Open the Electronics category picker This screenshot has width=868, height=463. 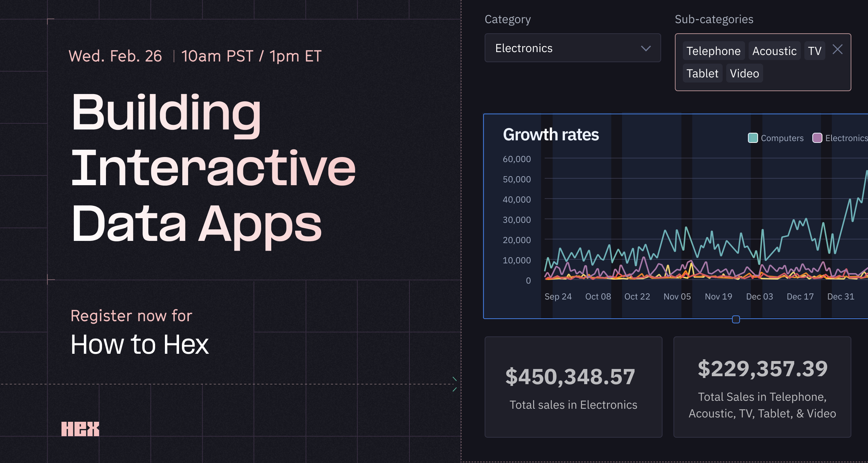[x=573, y=48]
